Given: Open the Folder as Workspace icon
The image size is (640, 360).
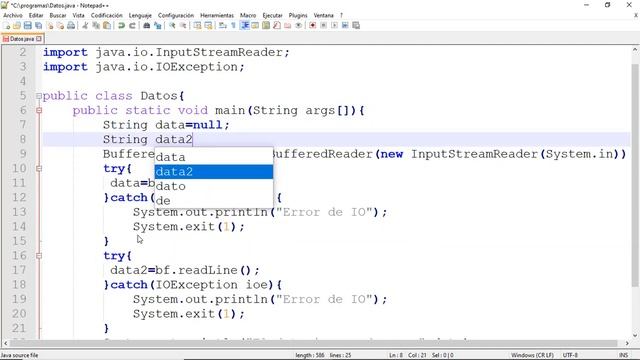Looking at the screenshot, I should point(288,25).
